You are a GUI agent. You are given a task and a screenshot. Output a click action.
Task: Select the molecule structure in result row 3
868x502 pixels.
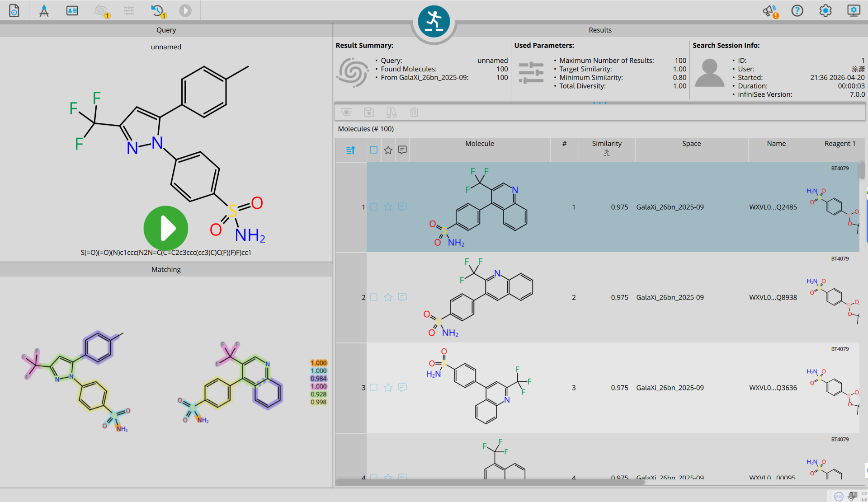click(479, 386)
